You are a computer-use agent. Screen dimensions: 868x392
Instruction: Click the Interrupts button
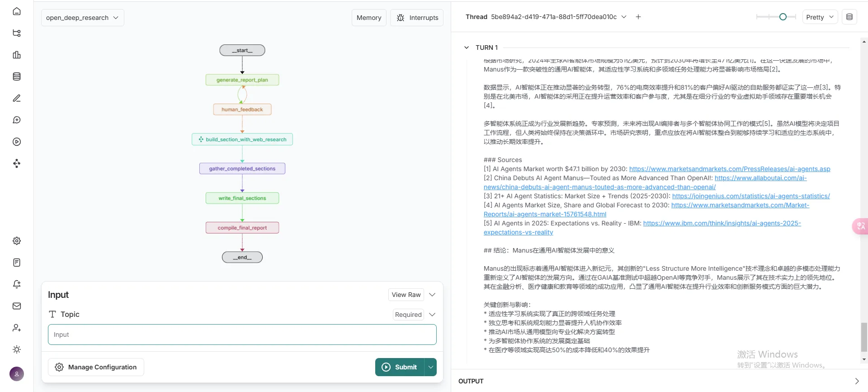tap(417, 18)
